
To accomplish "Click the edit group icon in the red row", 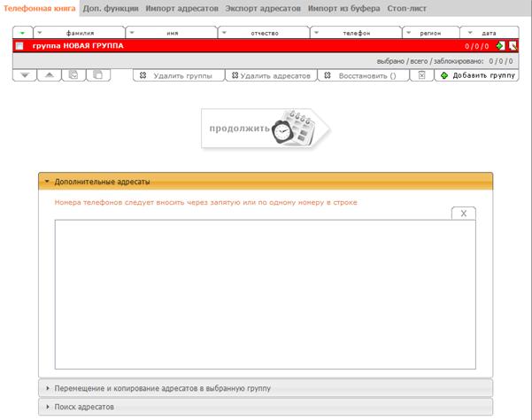I will pyautogui.click(x=513, y=45).
